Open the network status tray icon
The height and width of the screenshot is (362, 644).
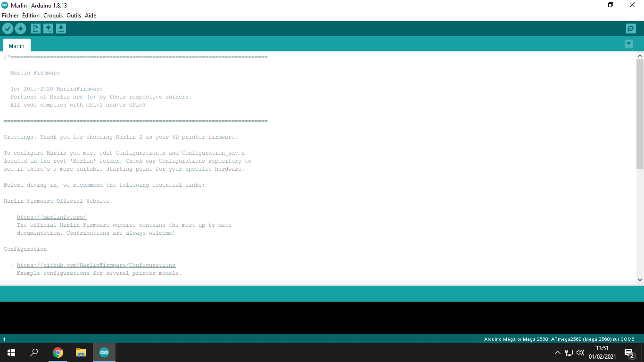[x=569, y=353]
